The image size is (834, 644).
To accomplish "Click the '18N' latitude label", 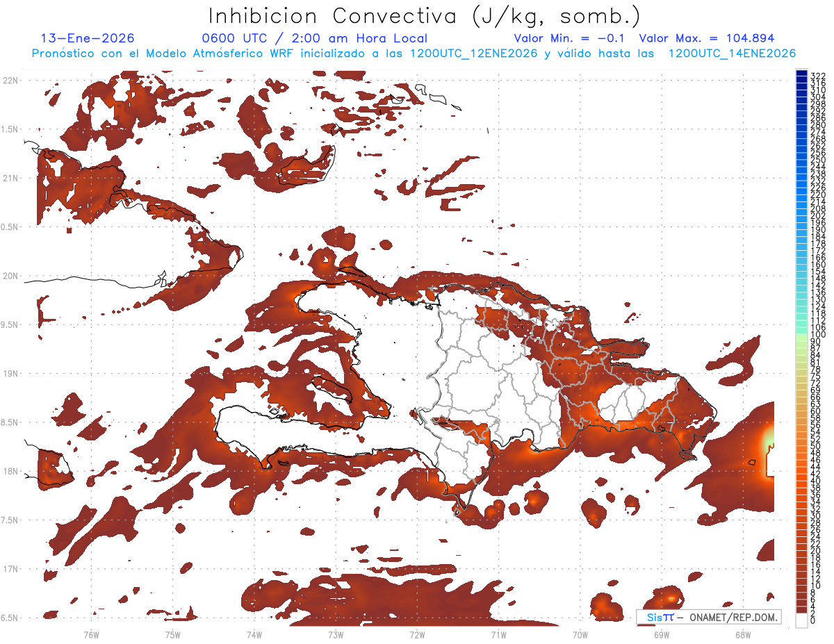I will point(11,471).
